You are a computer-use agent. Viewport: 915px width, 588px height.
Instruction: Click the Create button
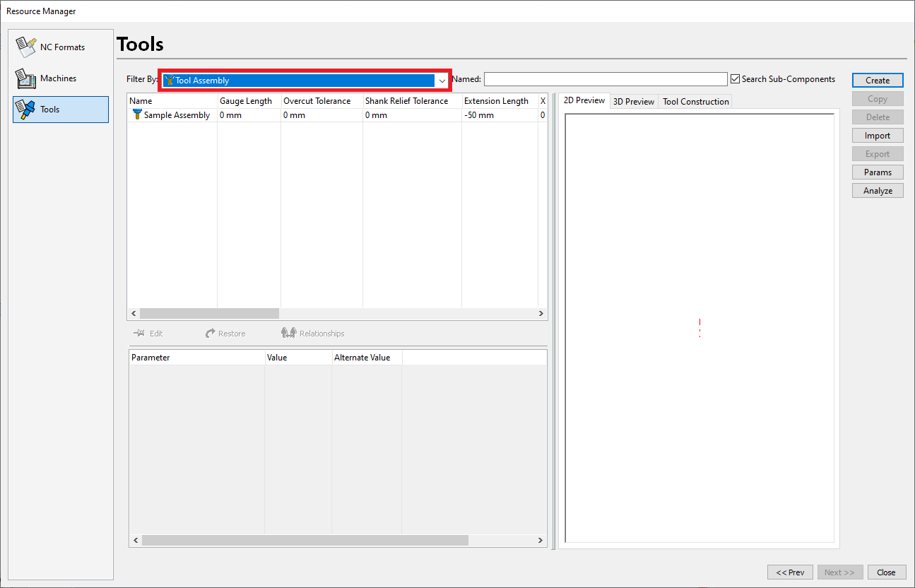point(878,81)
